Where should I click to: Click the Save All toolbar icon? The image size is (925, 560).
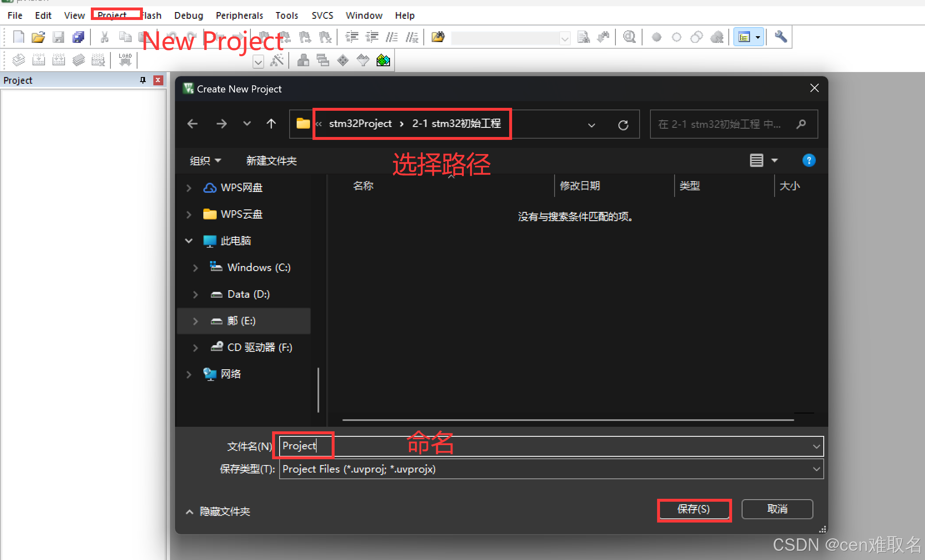point(78,37)
